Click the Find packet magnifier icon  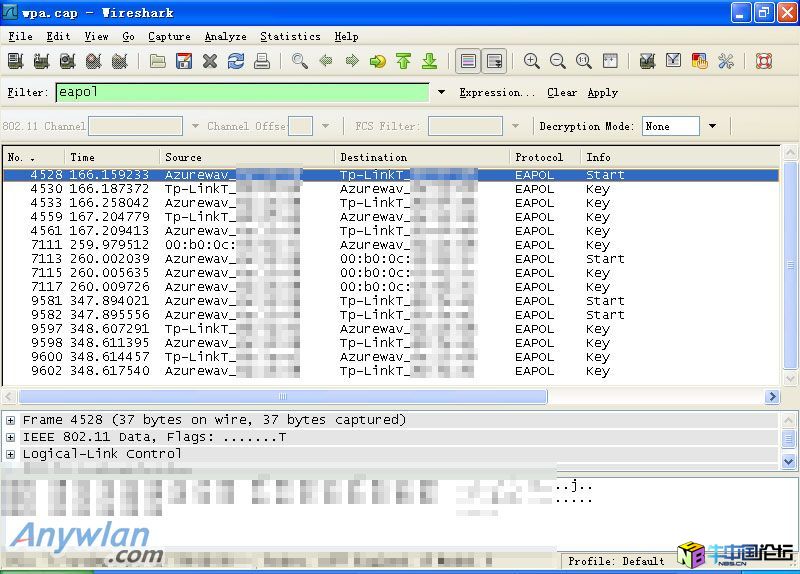click(x=300, y=61)
